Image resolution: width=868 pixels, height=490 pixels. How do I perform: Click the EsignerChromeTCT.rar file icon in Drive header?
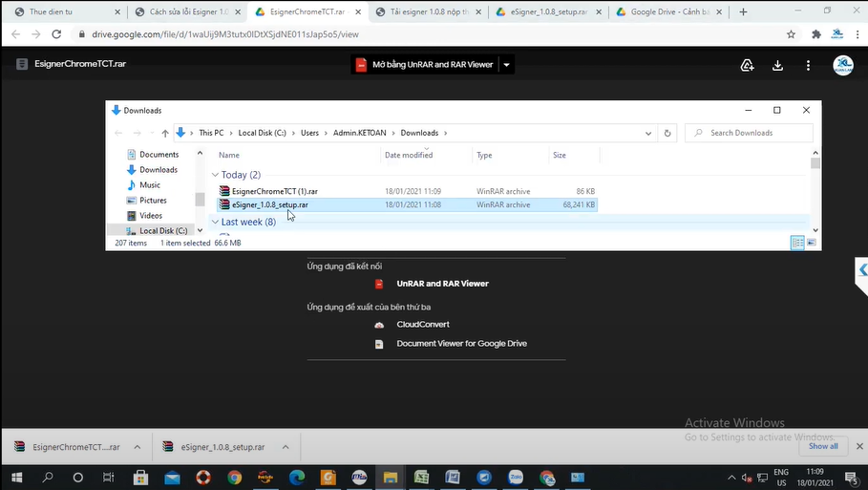tap(22, 64)
